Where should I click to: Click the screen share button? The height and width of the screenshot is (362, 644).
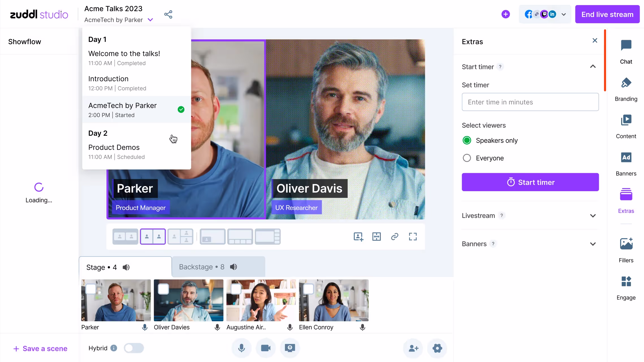[290, 348]
